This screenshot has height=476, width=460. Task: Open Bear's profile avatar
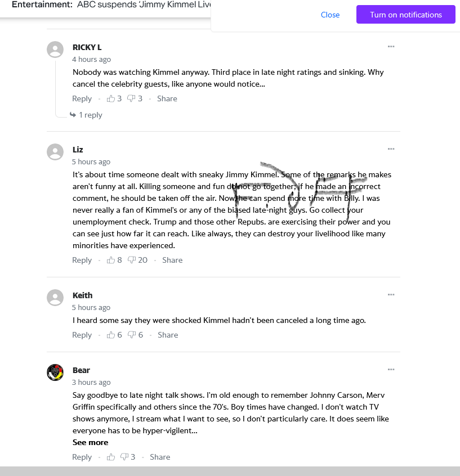(55, 372)
